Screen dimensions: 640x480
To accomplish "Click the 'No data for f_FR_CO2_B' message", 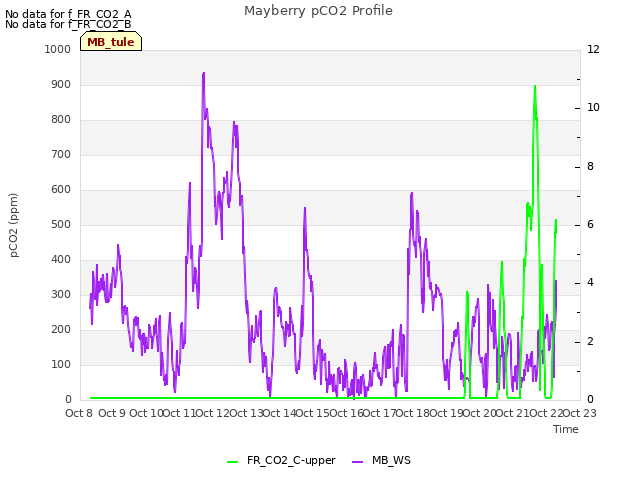I will point(68,24).
